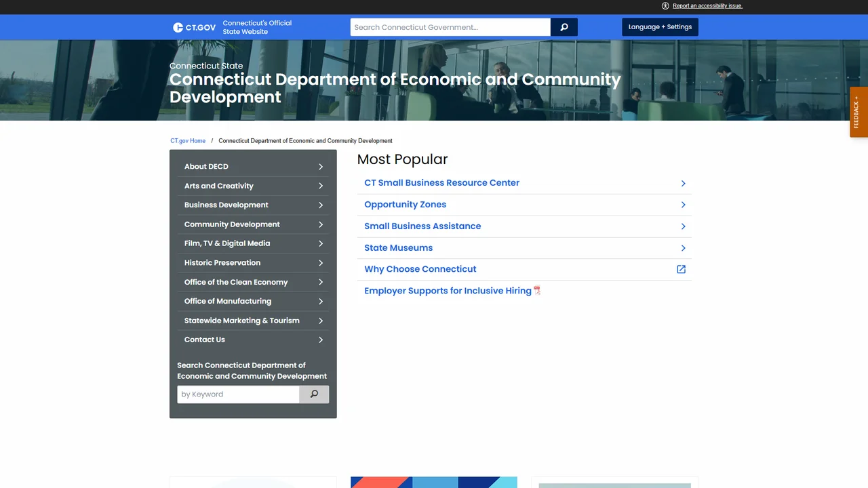Expand the Community Development chevron
Viewport: 868px width, 488px height.
321,224
